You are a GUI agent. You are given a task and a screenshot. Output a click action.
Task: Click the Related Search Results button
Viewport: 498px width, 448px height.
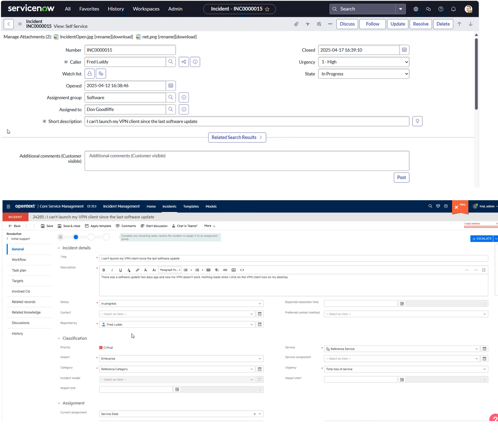pyautogui.click(x=237, y=137)
